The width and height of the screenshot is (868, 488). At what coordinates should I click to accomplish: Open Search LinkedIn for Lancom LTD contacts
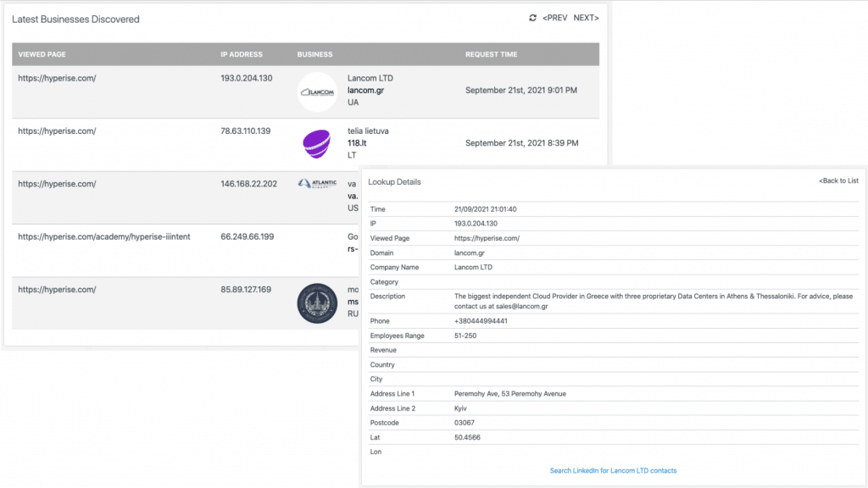click(x=613, y=470)
